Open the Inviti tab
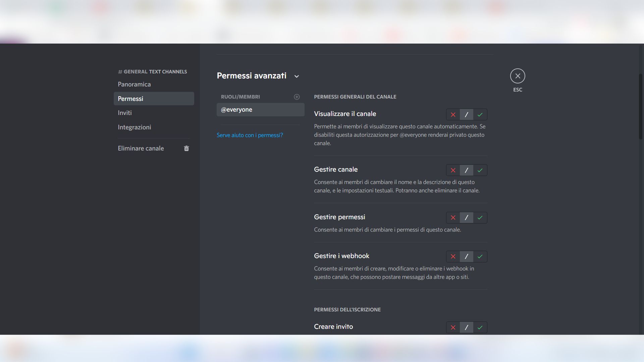The height and width of the screenshot is (362, 644). [125, 113]
